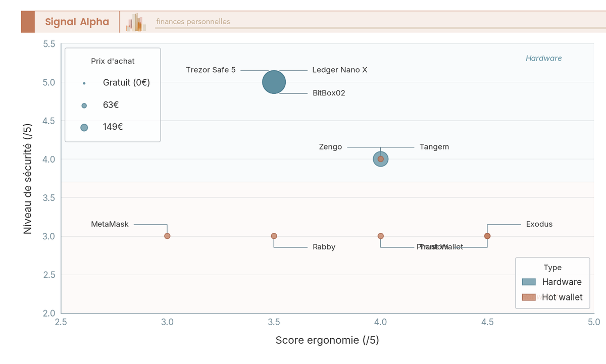Click the large Ledger Nano X bubble

pos(274,82)
